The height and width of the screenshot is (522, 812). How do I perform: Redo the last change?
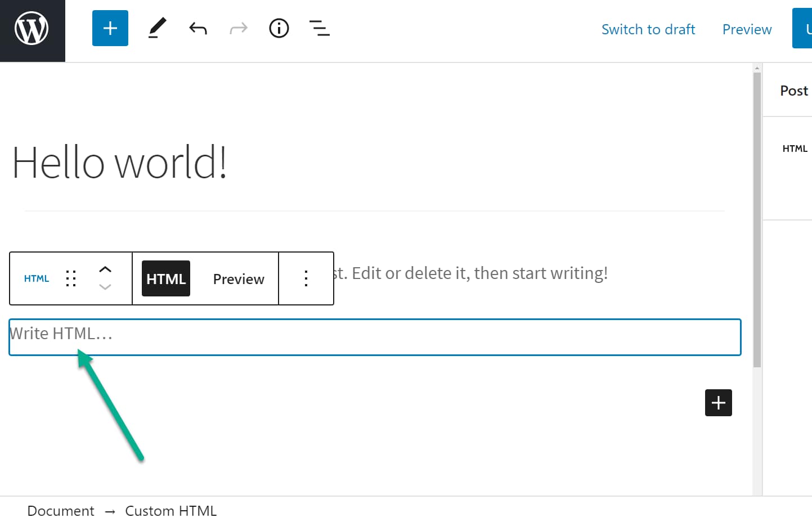point(238,28)
